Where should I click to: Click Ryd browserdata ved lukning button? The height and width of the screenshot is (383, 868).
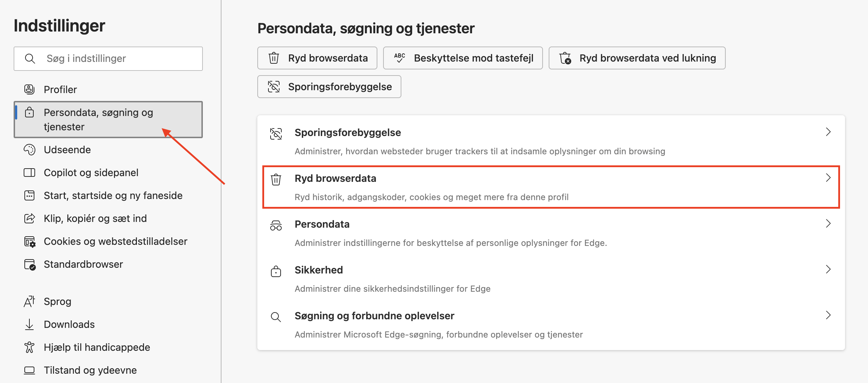pyautogui.click(x=637, y=58)
